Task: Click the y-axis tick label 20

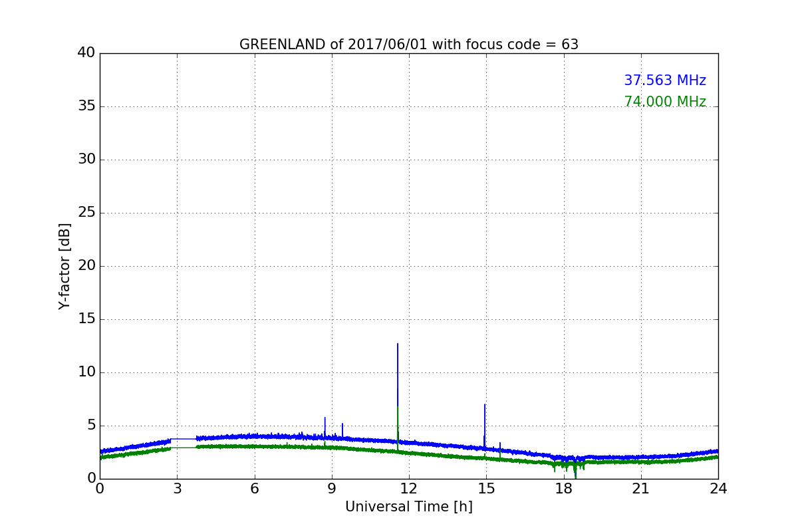Action: pyautogui.click(x=86, y=265)
